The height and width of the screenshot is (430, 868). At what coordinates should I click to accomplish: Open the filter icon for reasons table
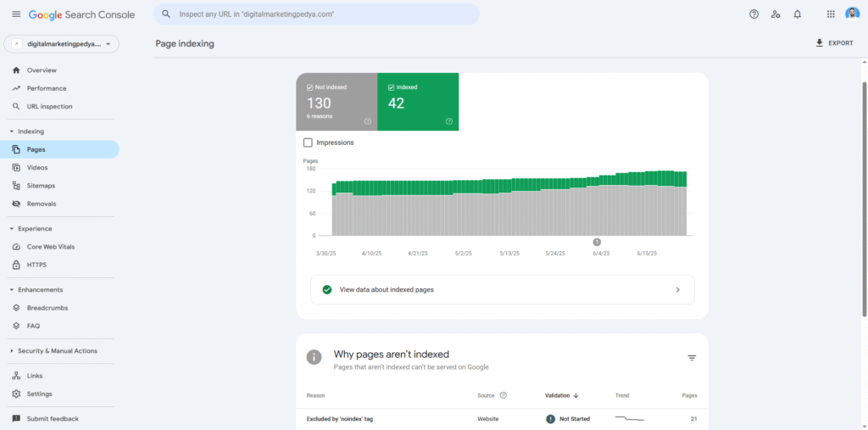[692, 358]
